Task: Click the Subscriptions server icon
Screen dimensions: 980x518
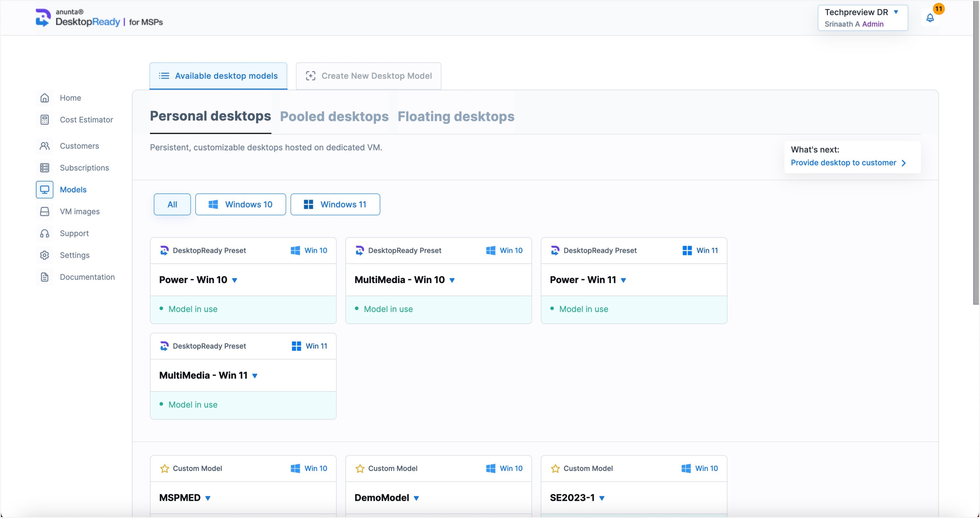Action: tap(44, 168)
